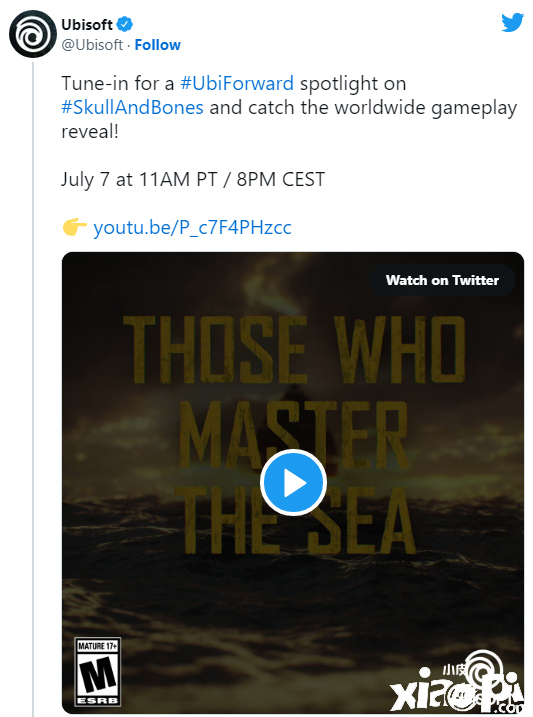Click the pointing hand emoji
This screenshot has width=533, height=717.
pos(75,227)
